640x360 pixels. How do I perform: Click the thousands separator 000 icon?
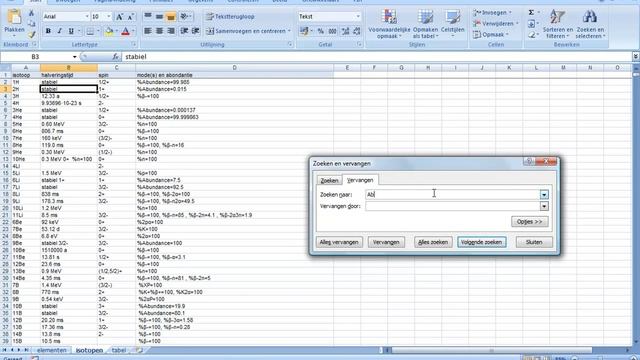click(333, 31)
